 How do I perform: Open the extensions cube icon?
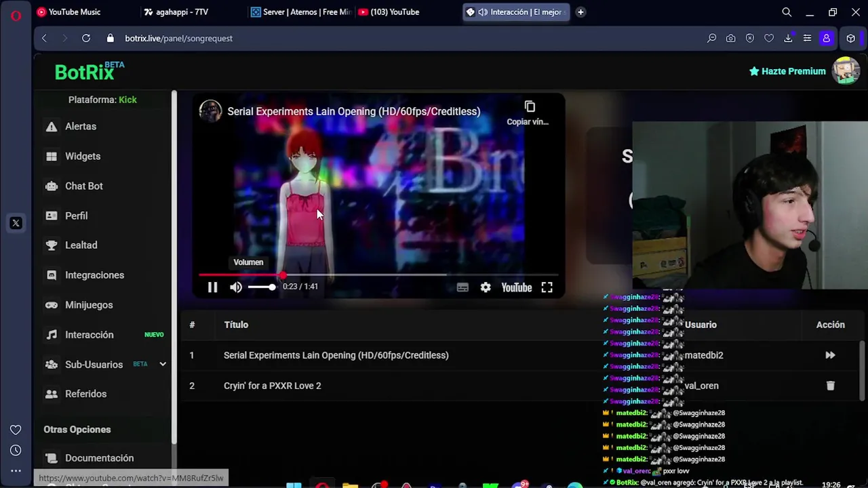(x=850, y=39)
